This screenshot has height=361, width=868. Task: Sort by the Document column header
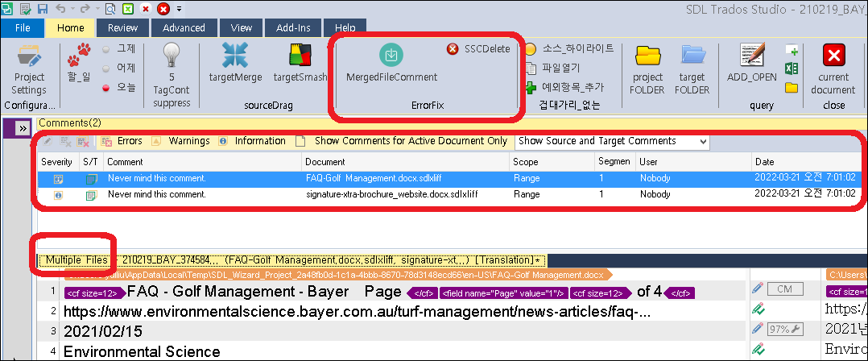406,162
